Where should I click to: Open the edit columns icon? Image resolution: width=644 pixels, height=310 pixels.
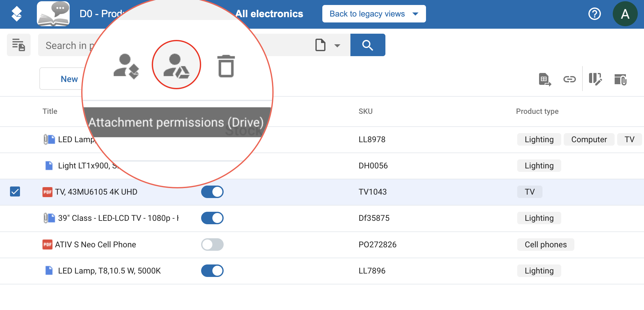(595, 79)
